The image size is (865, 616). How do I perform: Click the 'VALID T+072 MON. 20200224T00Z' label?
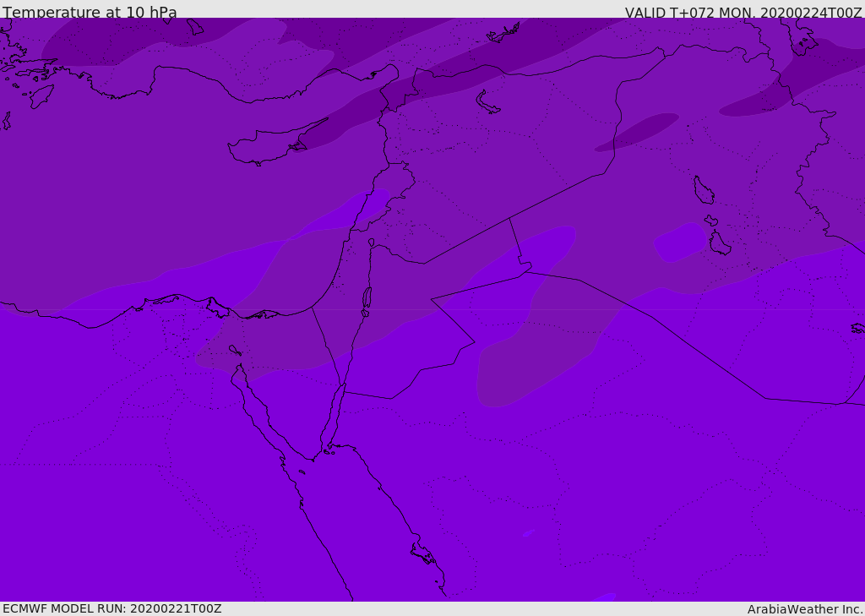[743, 13]
